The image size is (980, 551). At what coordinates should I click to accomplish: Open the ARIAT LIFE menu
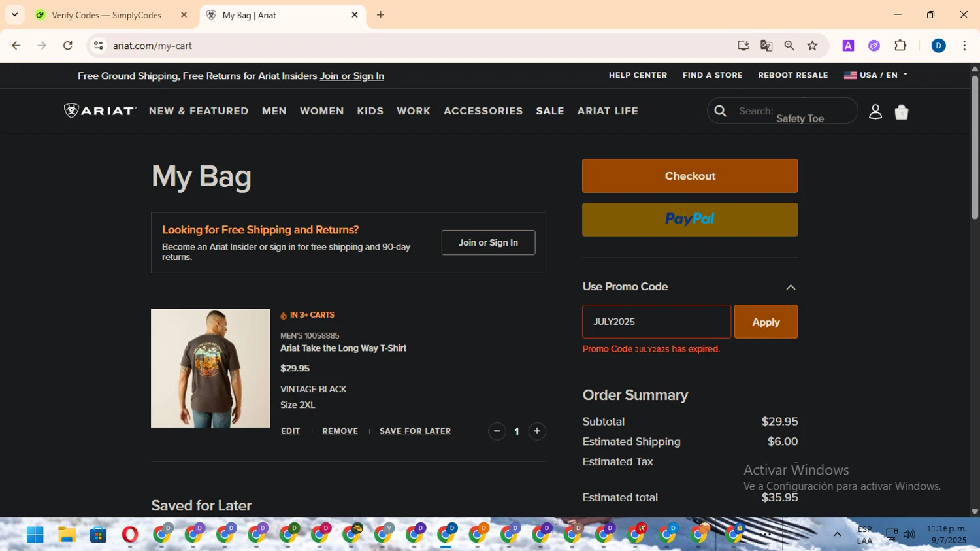(x=608, y=111)
